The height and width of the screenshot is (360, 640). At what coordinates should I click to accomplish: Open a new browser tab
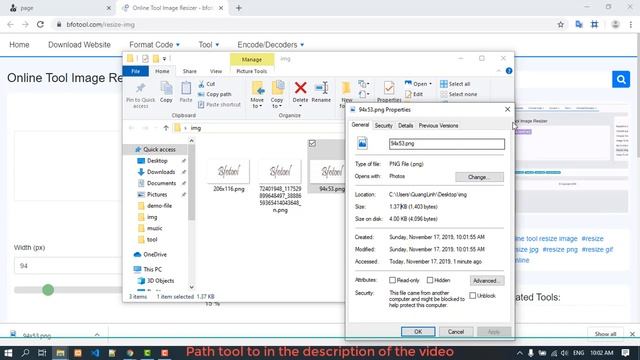[x=239, y=8]
